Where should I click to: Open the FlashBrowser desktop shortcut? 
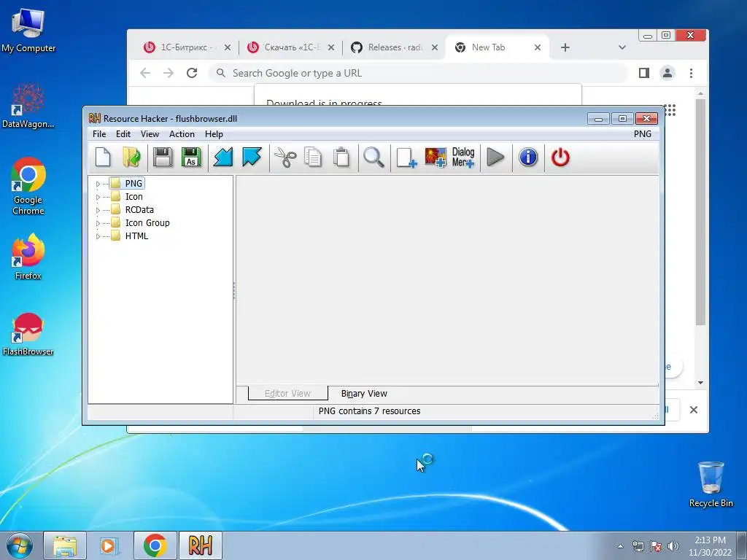click(28, 334)
